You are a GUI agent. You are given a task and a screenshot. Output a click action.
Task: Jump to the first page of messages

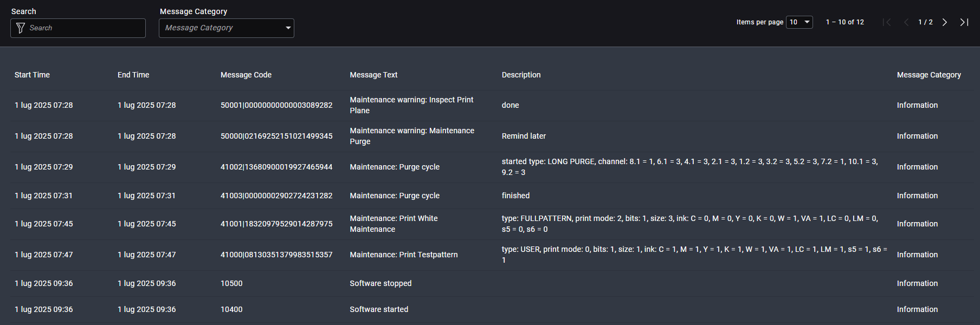(887, 22)
